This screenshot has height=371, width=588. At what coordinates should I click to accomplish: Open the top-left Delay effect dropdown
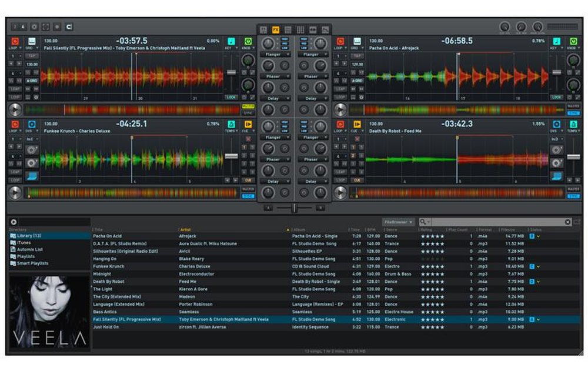tap(275, 99)
